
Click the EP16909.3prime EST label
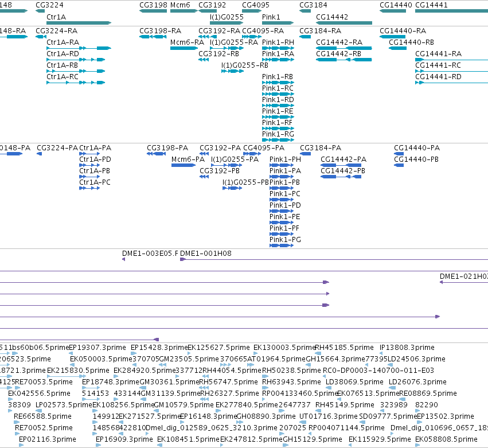124,439
